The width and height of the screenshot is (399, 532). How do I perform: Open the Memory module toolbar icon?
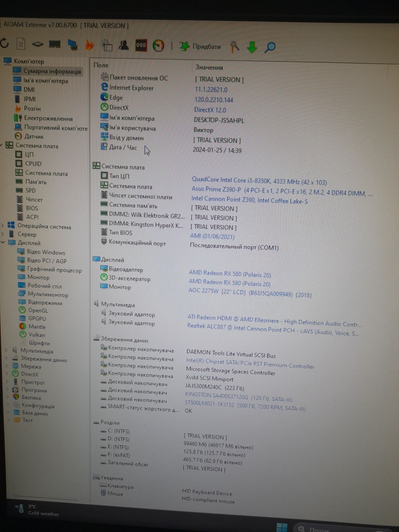coord(55,44)
